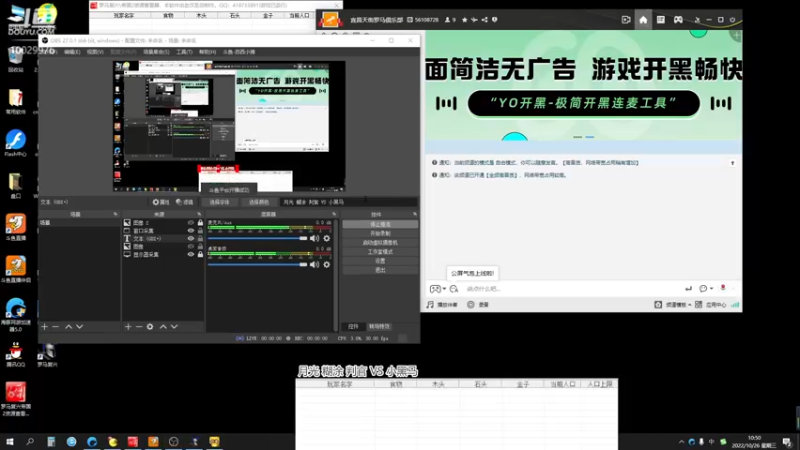Toggle visibility eye for 显示器采集 source

190,254
